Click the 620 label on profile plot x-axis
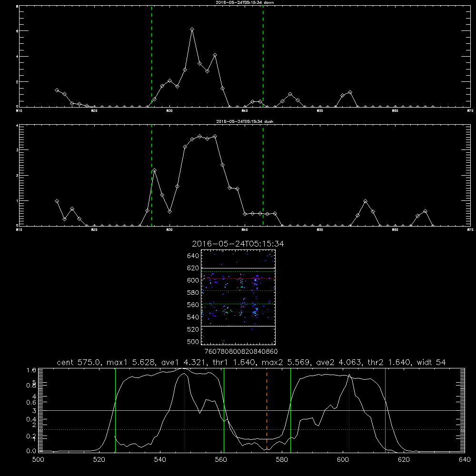476x476 pixels. (x=404, y=460)
